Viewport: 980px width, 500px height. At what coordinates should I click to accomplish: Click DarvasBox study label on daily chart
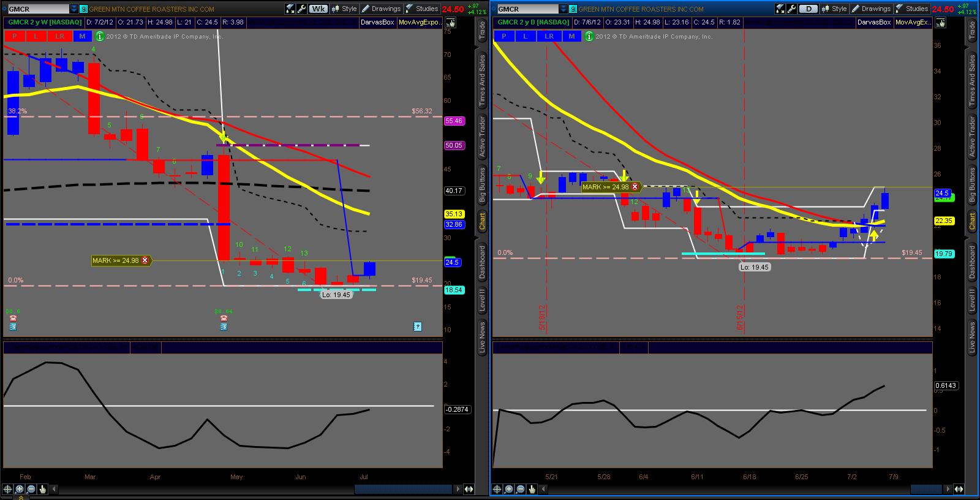(x=874, y=23)
